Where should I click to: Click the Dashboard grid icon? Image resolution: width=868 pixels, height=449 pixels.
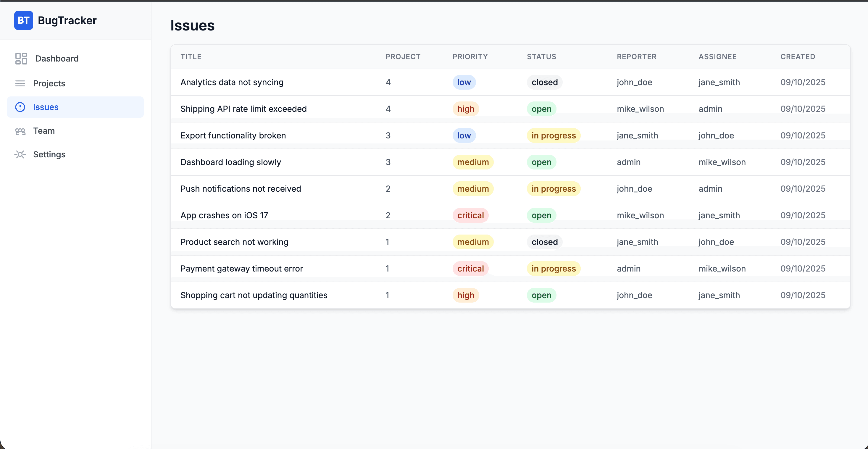[x=21, y=58]
